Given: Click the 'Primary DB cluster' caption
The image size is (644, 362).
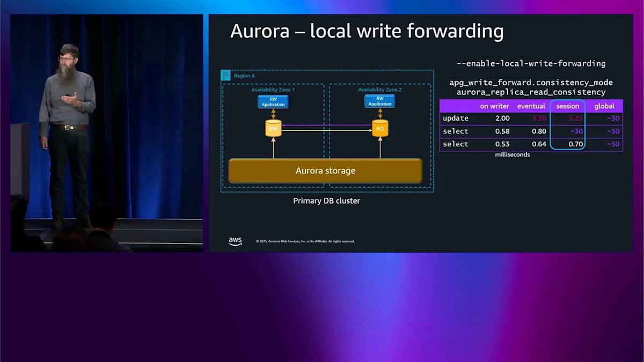Looking at the screenshot, I should 326,201.
